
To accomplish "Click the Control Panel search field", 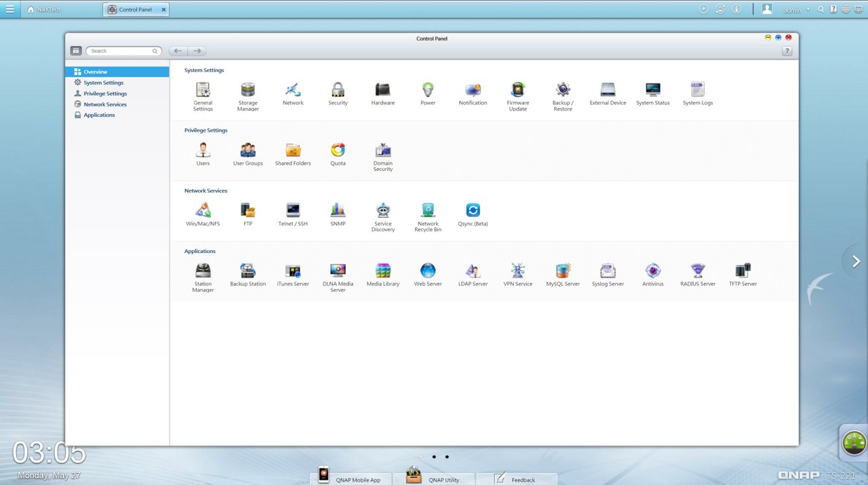I will [x=123, y=51].
